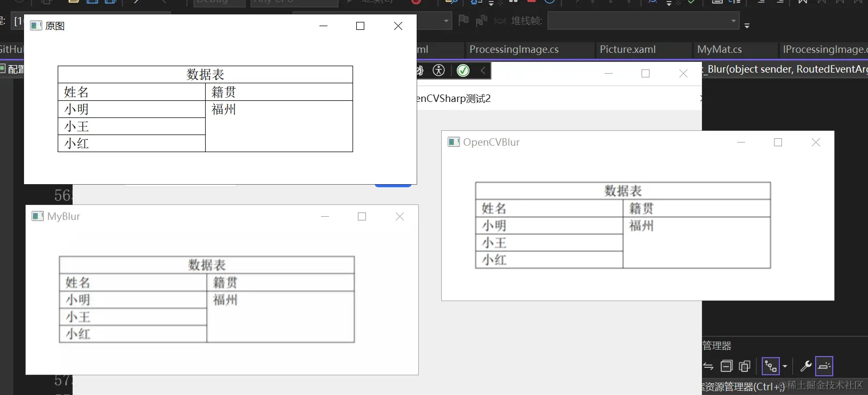Collapse all items in Solution Explorer
Viewport: 868px width, 395px height.
pyautogui.click(x=726, y=366)
